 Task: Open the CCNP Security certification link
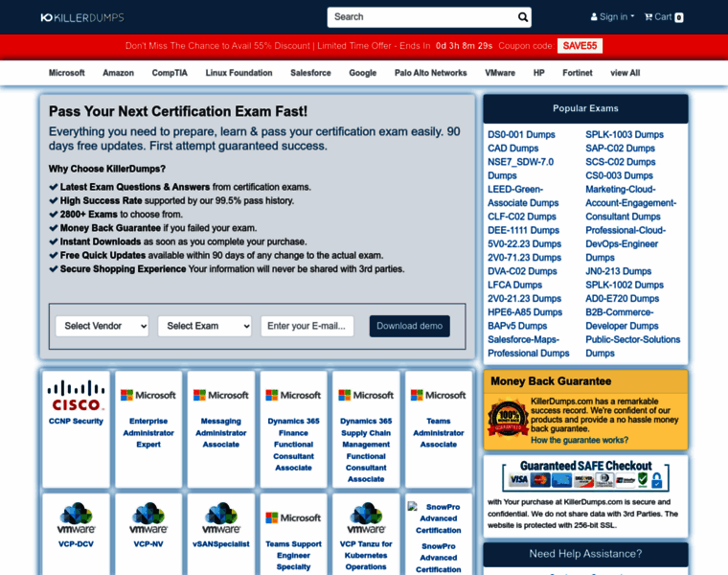[76, 422]
